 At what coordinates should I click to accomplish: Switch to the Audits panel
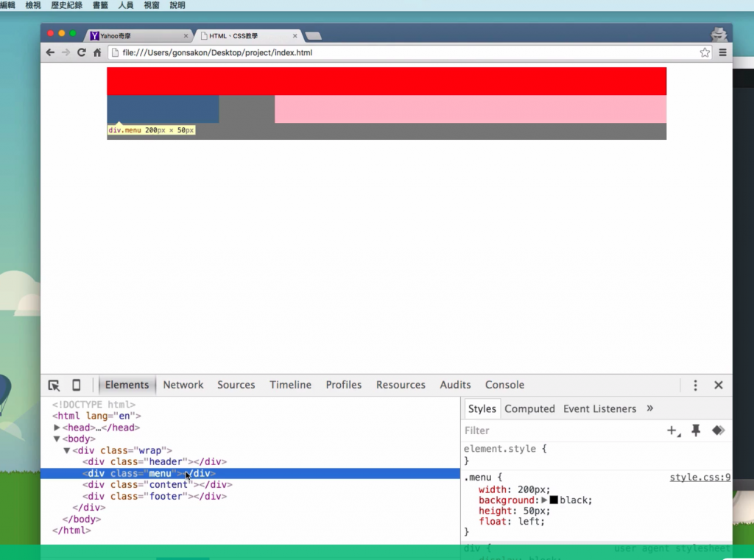coord(455,385)
